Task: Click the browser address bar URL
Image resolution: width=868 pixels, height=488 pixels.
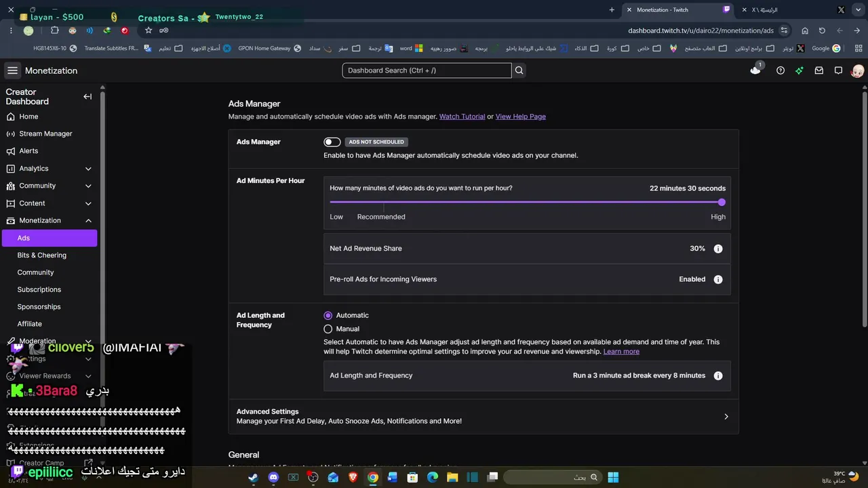Action: click(x=701, y=30)
